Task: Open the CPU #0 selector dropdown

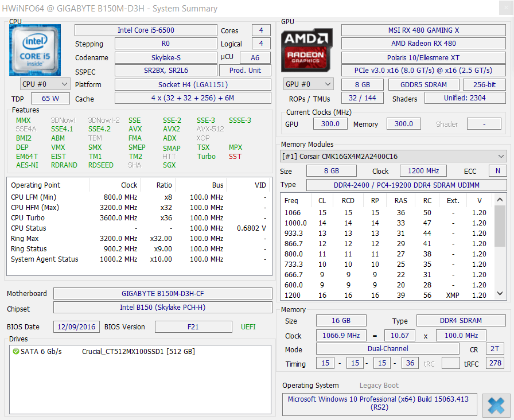Action: pyautogui.click(x=45, y=84)
